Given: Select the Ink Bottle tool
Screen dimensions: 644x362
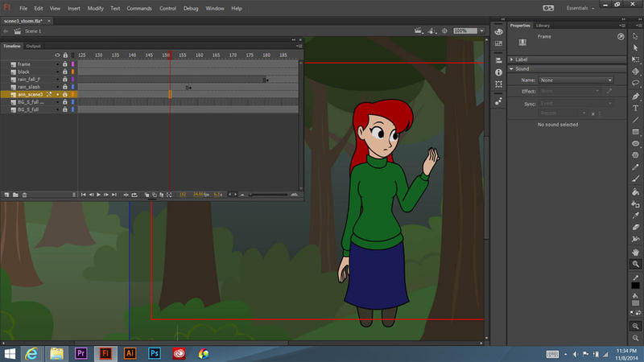Looking at the screenshot, I should pyautogui.click(x=635, y=204).
